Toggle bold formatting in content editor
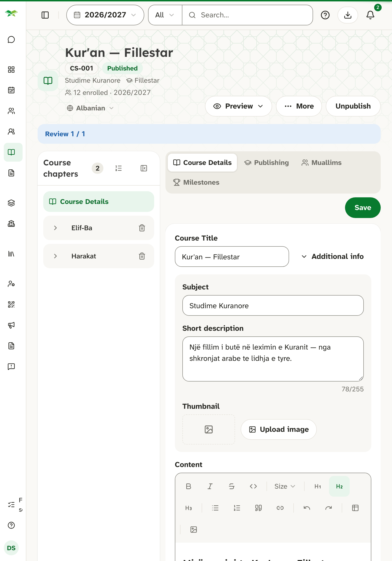Screen dimensions: 392x561 [188, 486]
